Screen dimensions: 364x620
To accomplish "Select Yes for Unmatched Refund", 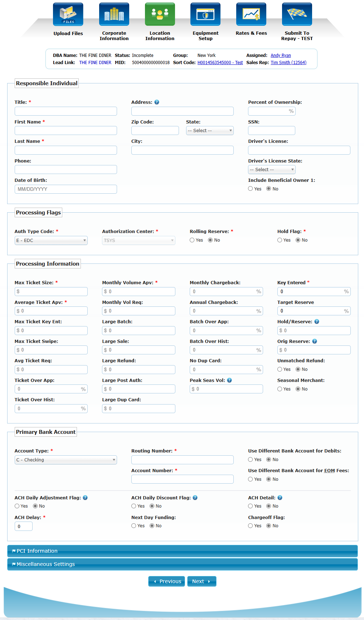I will (x=280, y=369).
